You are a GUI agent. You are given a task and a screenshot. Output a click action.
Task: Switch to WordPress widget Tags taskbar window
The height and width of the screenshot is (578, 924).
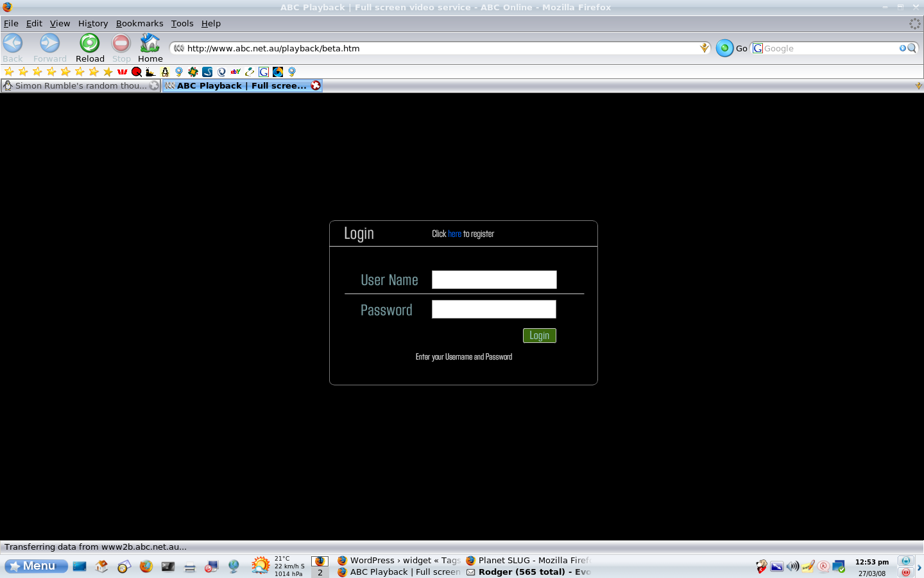pos(398,561)
